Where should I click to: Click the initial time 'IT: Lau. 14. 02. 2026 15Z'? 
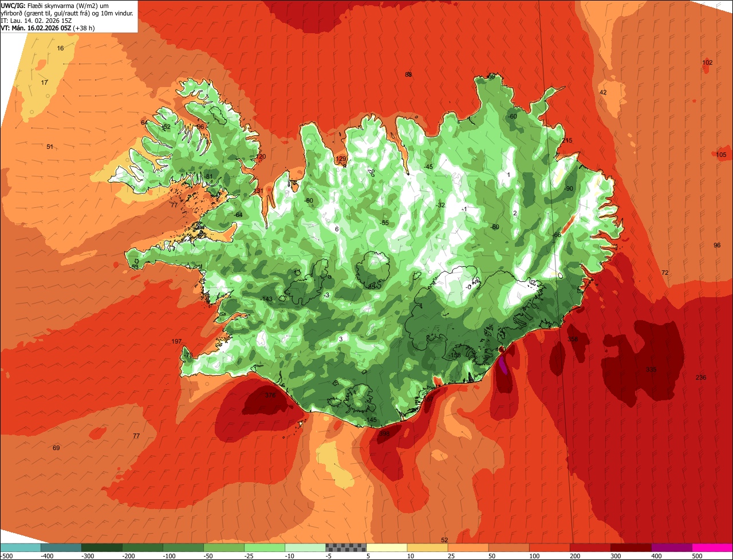pos(36,20)
